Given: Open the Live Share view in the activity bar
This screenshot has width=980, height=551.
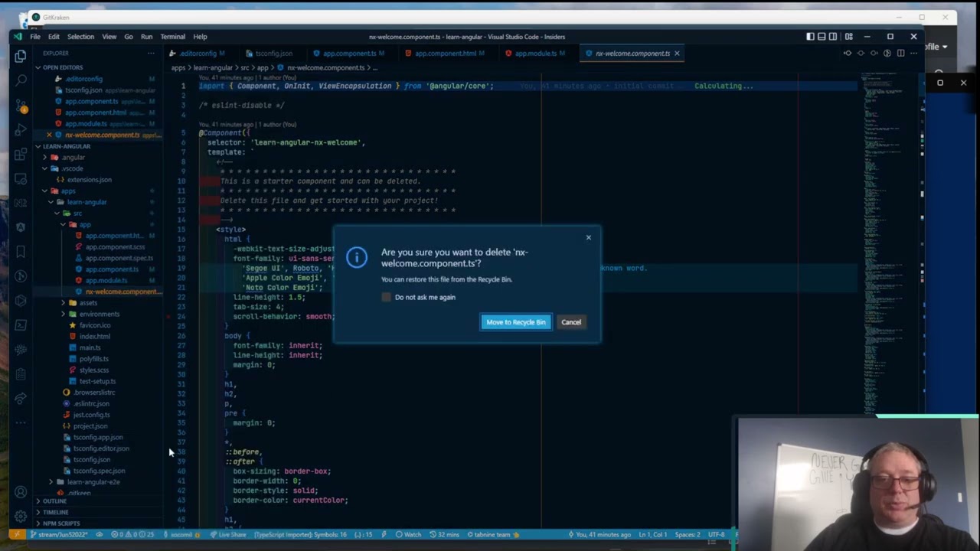Looking at the screenshot, I should [x=21, y=399].
